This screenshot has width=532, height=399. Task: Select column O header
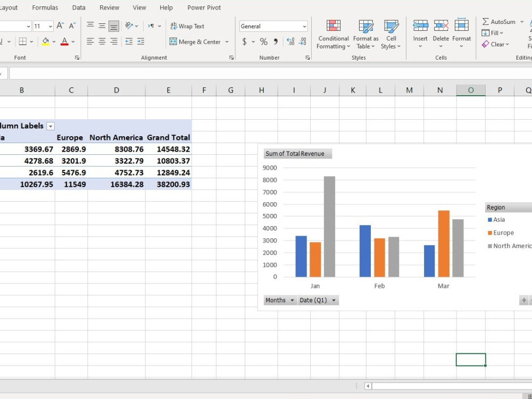point(471,90)
